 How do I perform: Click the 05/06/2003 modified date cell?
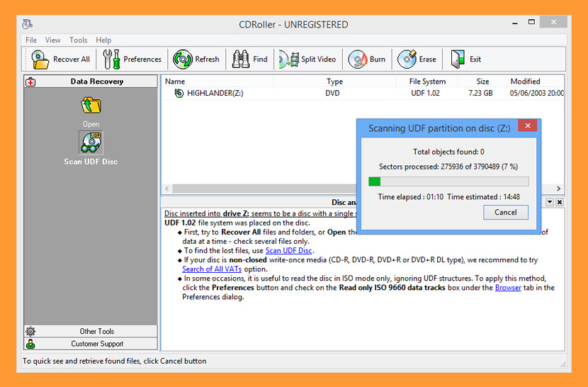[x=536, y=93]
